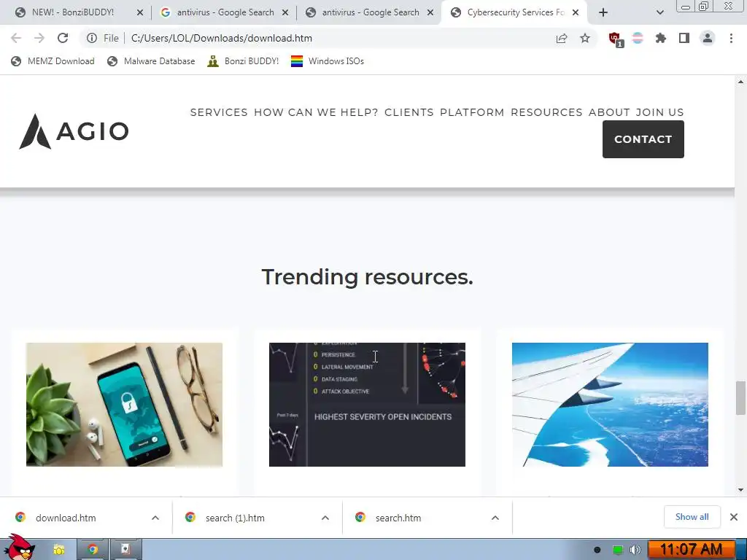The height and width of the screenshot is (560, 747).
Task: Open the tab search chevron
Action: pos(659,12)
